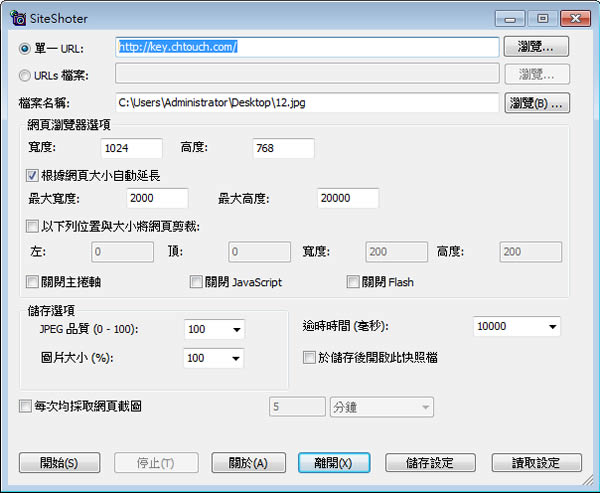Screen dimensions: 600x493
Task: Click 瀏覽(B)... button for 檔案名稱
Action: [x=537, y=103]
